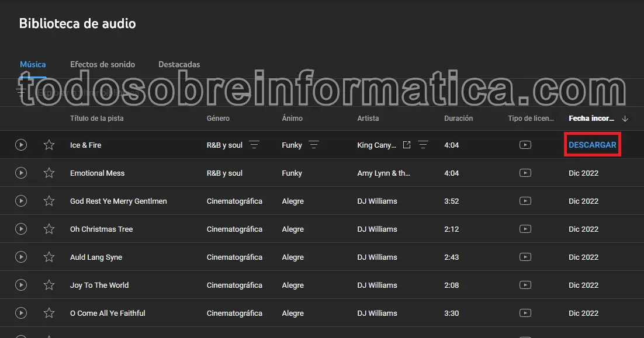Filter by R&B y soul genre icon
644x338 pixels.
[254, 145]
